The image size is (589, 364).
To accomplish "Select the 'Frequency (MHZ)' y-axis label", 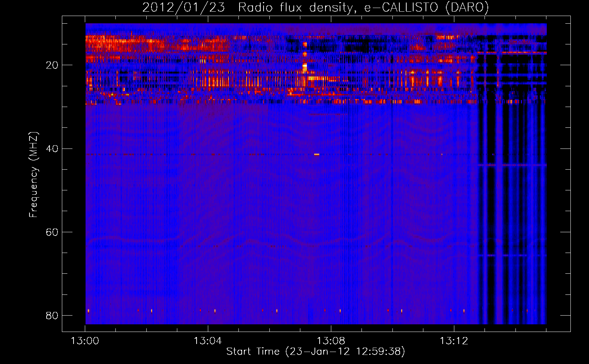I will click(33, 175).
